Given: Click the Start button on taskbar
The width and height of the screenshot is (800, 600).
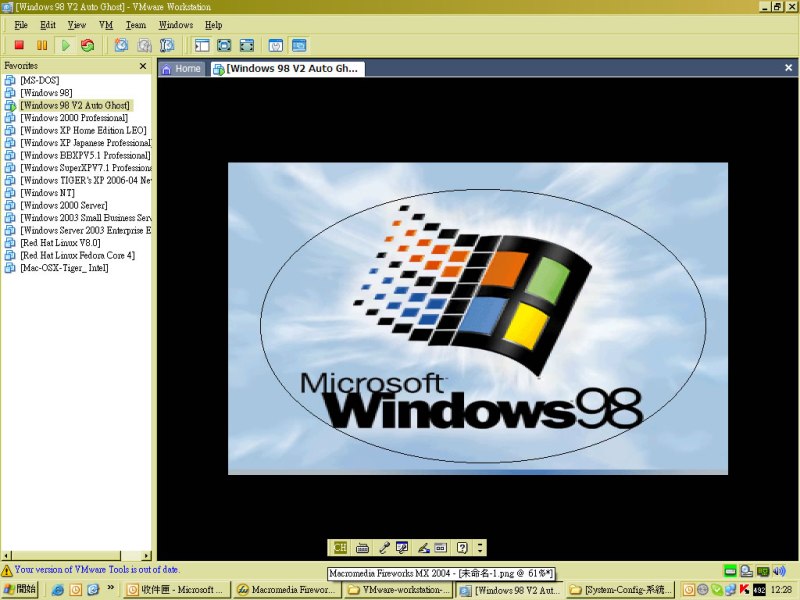Looking at the screenshot, I should [x=19, y=589].
